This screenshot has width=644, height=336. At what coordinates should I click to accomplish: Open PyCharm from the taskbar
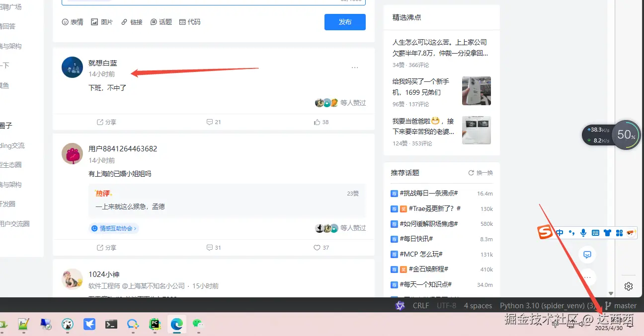(x=155, y=324)
